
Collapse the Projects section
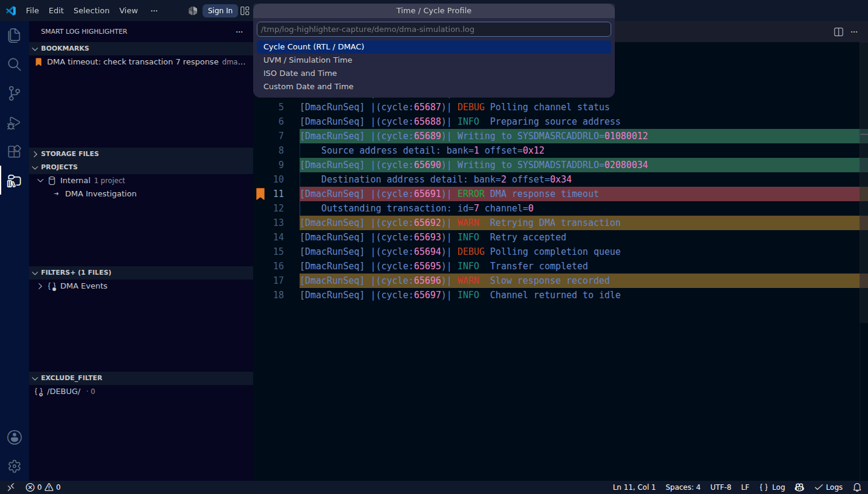point(36,167)
